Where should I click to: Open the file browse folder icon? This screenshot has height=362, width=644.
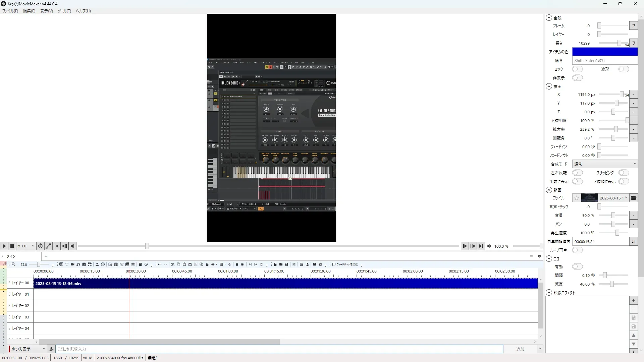(x=633, y=198)
